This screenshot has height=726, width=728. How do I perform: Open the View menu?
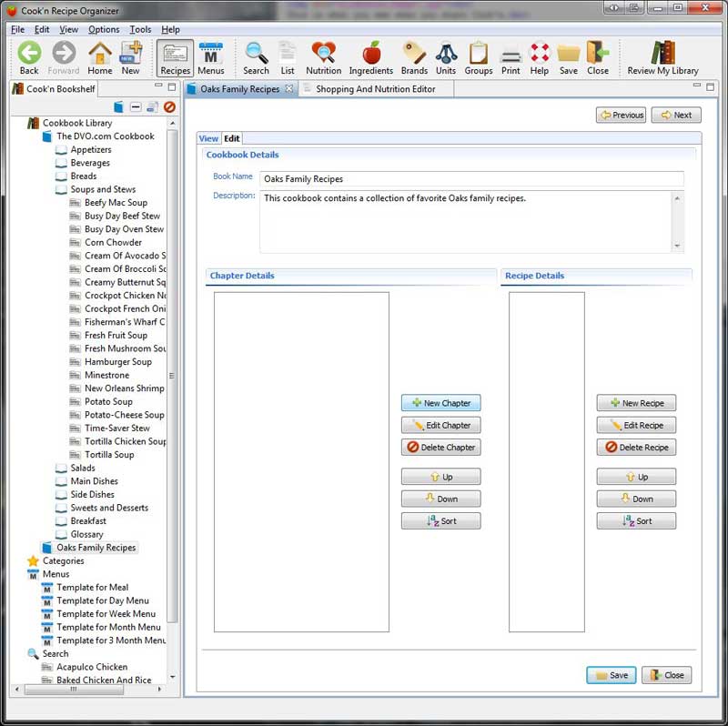click(69, 29)
